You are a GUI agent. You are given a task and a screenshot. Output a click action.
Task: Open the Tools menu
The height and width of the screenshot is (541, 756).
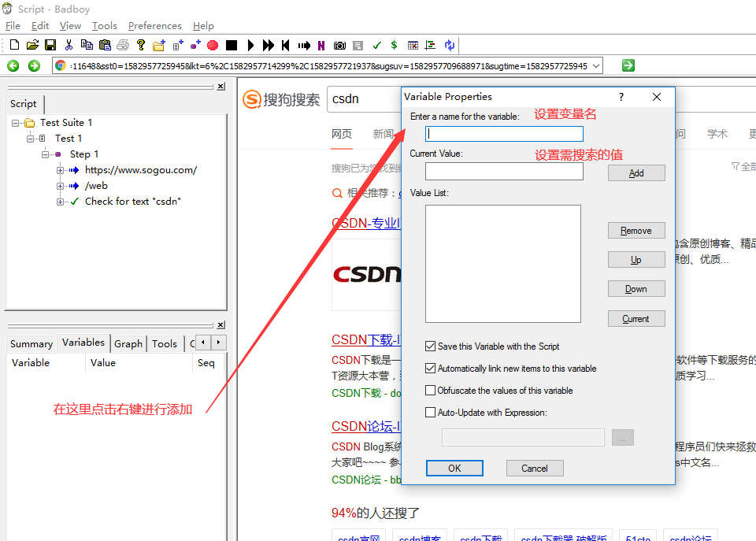pyautogui.click(x=105, y=25)
